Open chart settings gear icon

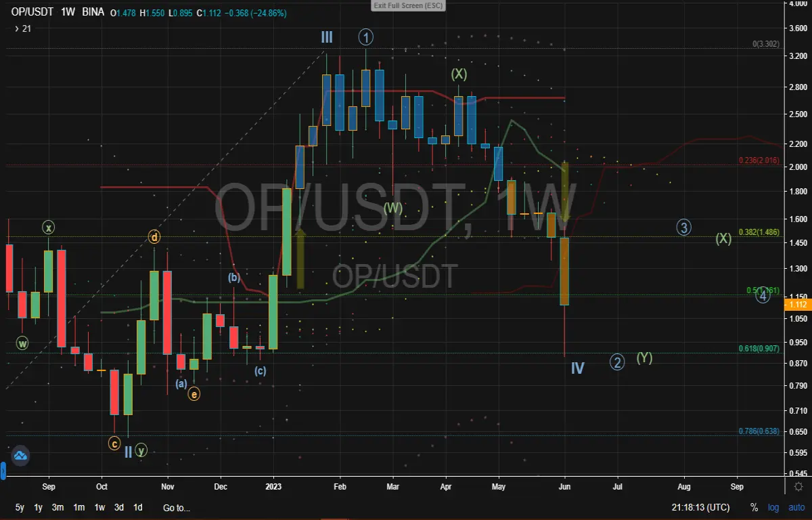798,486
